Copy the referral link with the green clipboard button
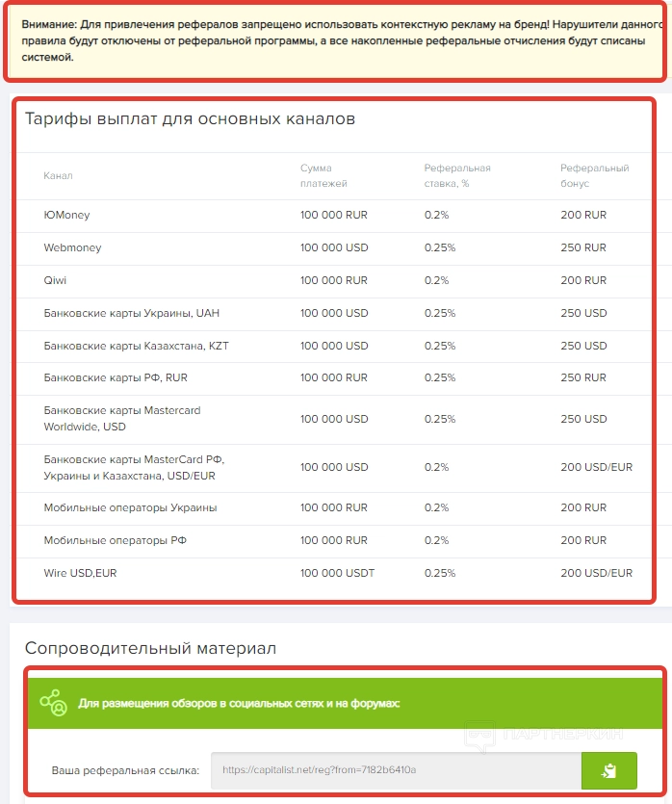The image size is (672, 804). [609, 770]
